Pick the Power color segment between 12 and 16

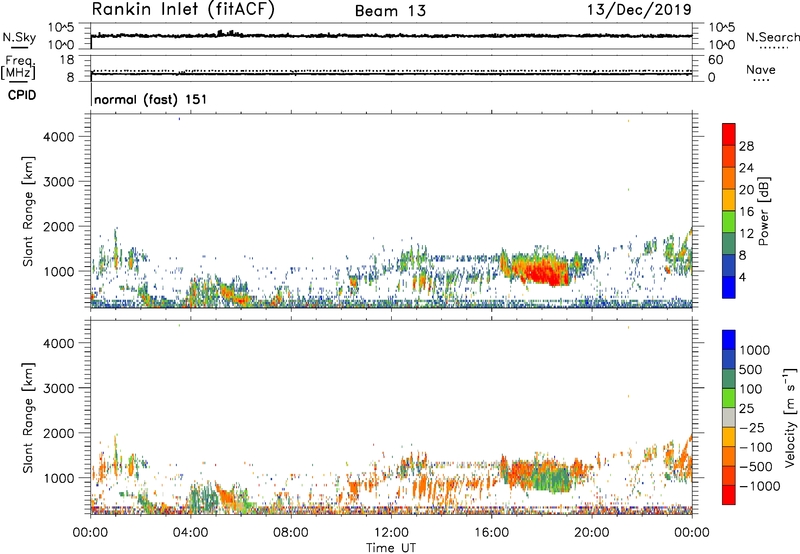click(x=729, y=222)
